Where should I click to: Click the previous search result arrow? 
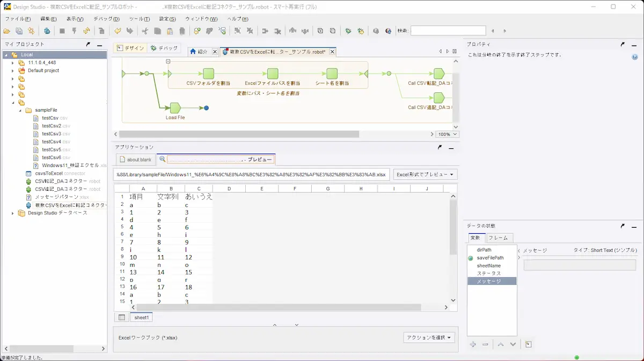pyautogui.click(x=493, y=31)
